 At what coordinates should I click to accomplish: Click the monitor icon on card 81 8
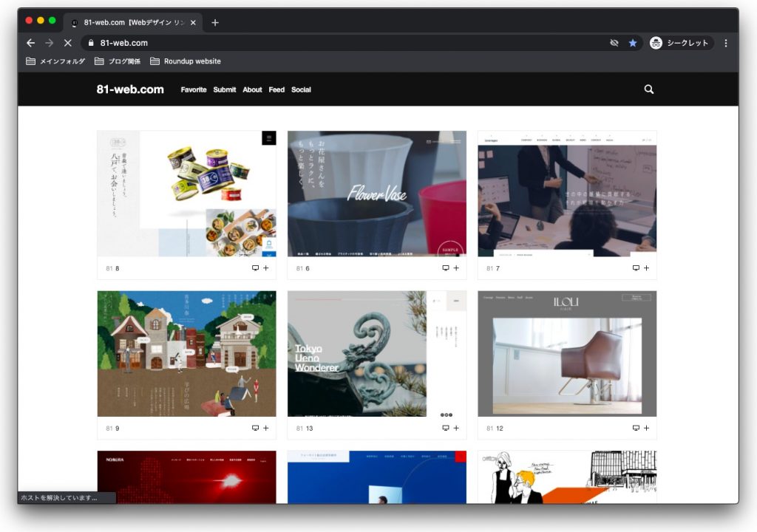point(255,268)
